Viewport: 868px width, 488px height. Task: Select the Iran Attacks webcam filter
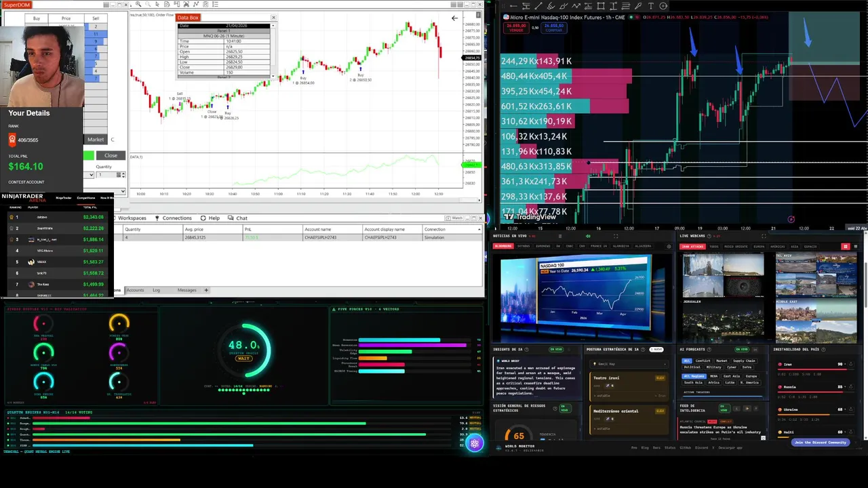pyautogui.click(x=692, y=246)
